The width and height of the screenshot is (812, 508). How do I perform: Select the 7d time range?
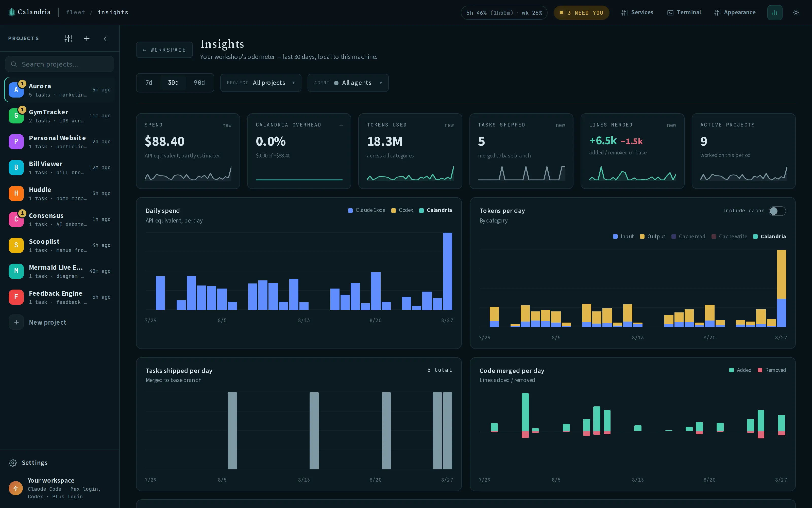[x=149, y=83]
